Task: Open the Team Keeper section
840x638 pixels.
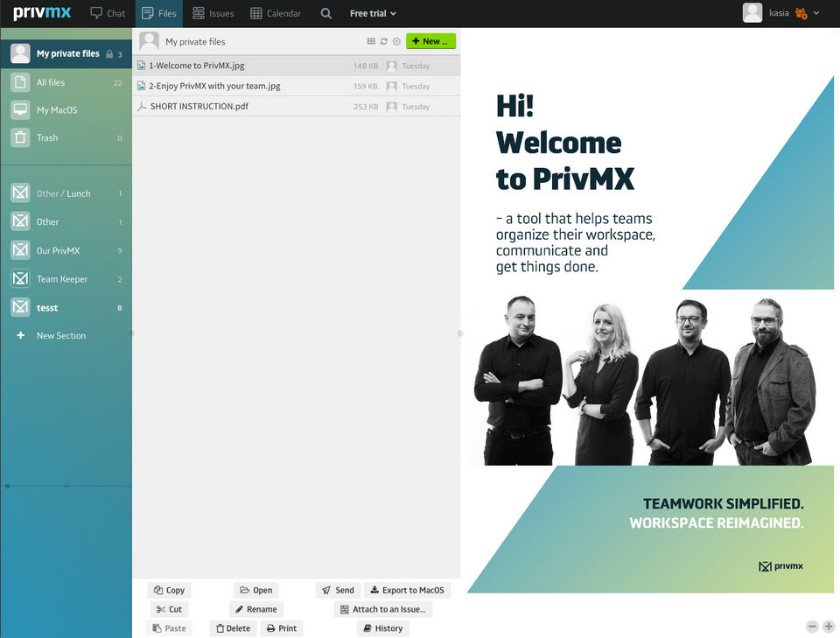Action: 66,279
